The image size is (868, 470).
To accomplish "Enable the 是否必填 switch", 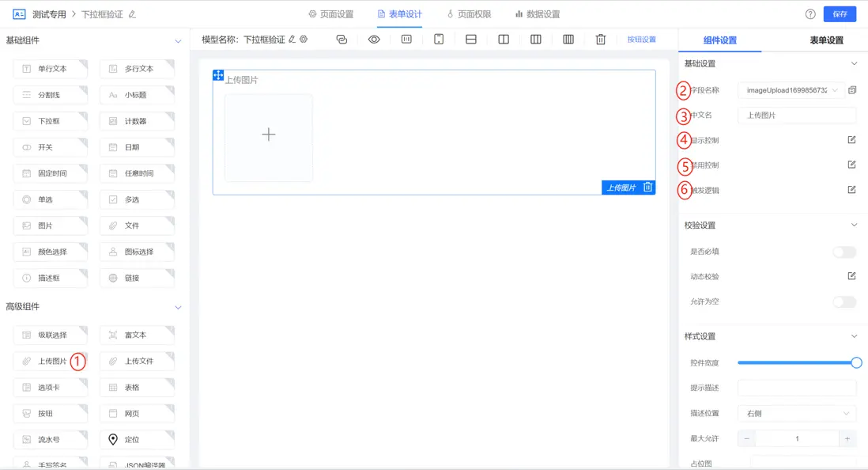I will pos(843,251).
